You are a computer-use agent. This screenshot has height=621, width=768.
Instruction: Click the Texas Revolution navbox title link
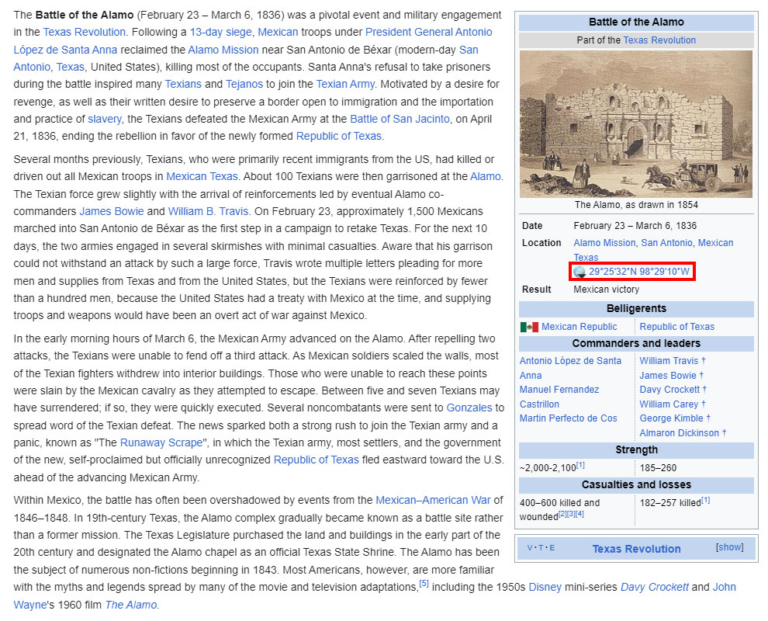636,549
